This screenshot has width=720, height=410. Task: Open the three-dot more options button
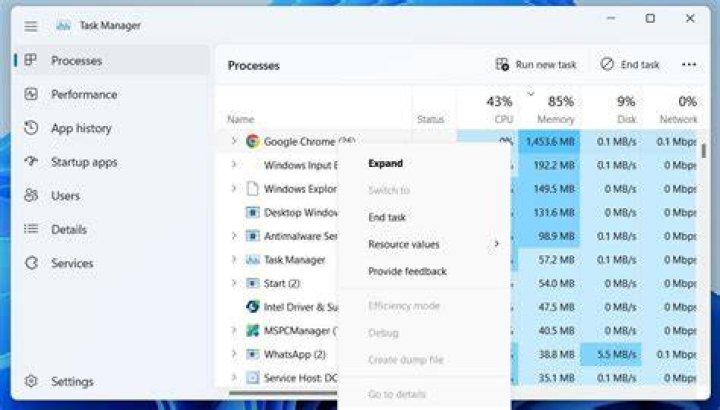[689, 65]
